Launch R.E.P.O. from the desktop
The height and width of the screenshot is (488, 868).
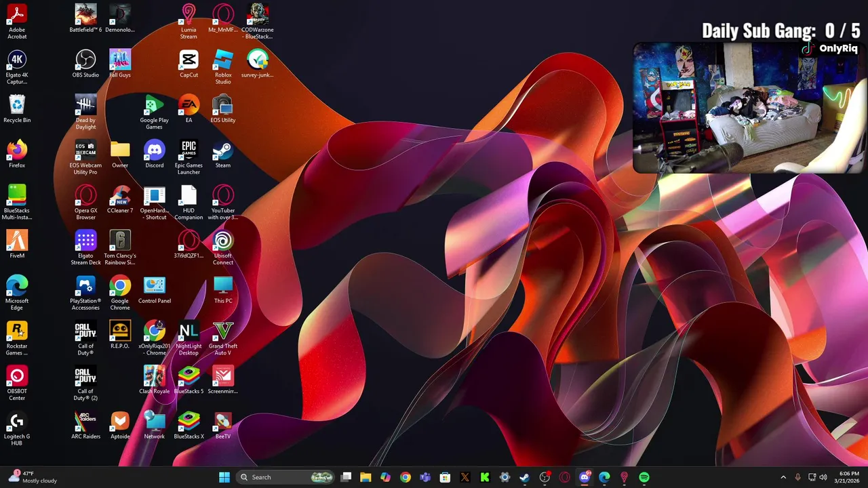point(120,335)
